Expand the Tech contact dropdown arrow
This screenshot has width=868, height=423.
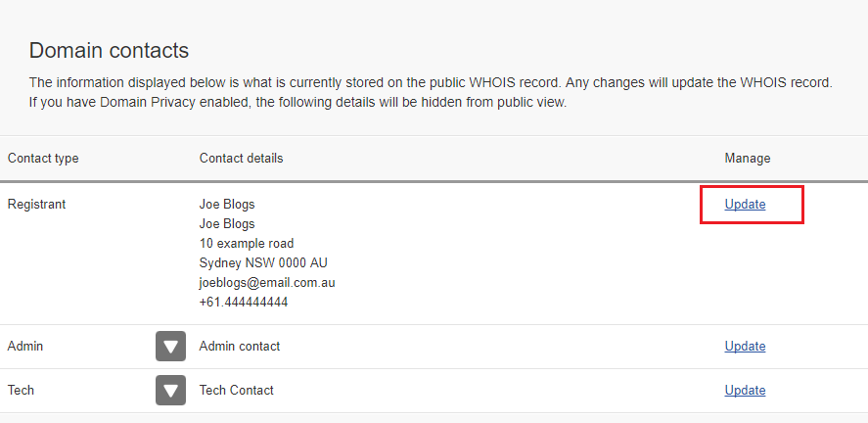[x=170, y=391]
